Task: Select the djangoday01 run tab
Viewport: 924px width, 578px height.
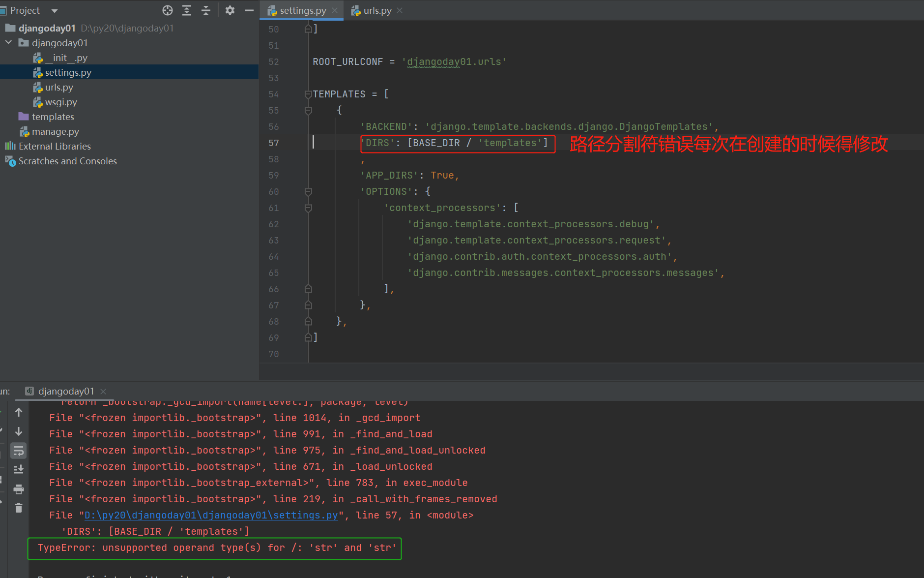Action: click(66, 391)
